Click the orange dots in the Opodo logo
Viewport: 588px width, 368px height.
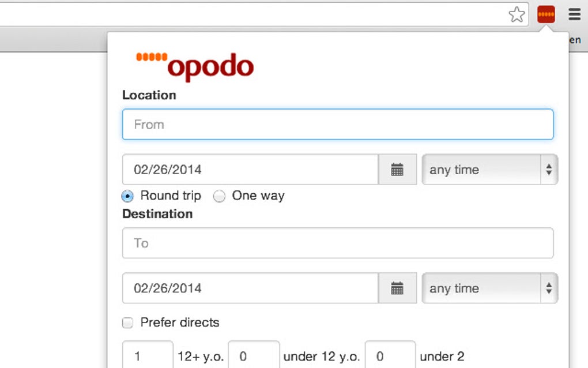tap(150, 57)
